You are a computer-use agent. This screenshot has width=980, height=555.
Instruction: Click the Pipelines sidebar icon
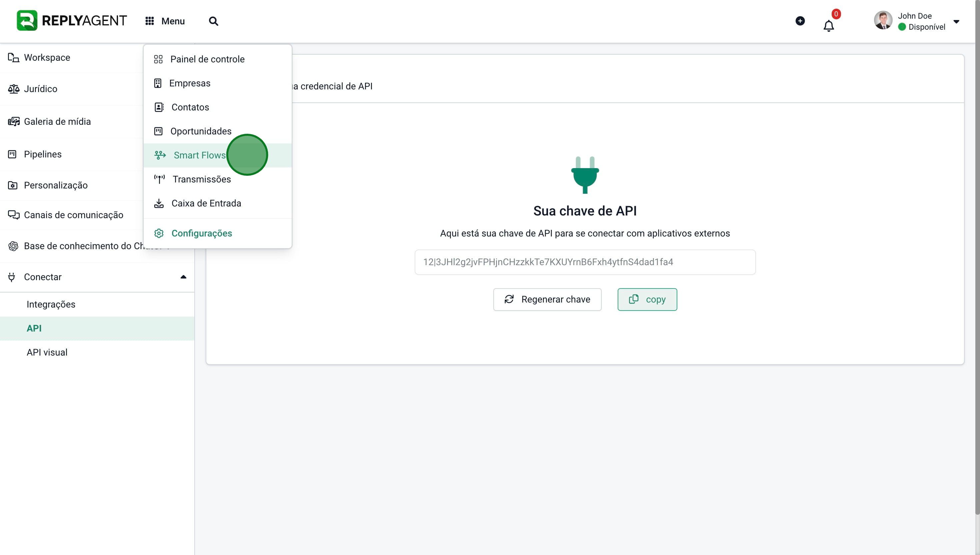pyautogui.click(x=12, y=154)
